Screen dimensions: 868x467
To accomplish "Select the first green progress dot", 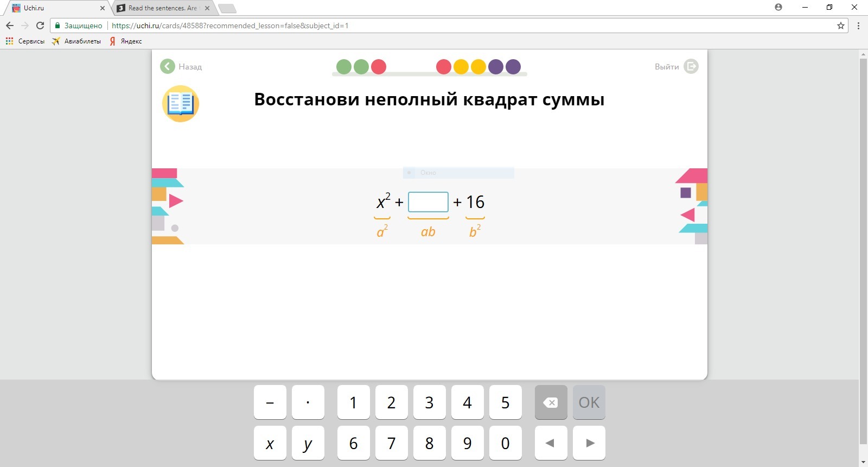I will 344,67.
